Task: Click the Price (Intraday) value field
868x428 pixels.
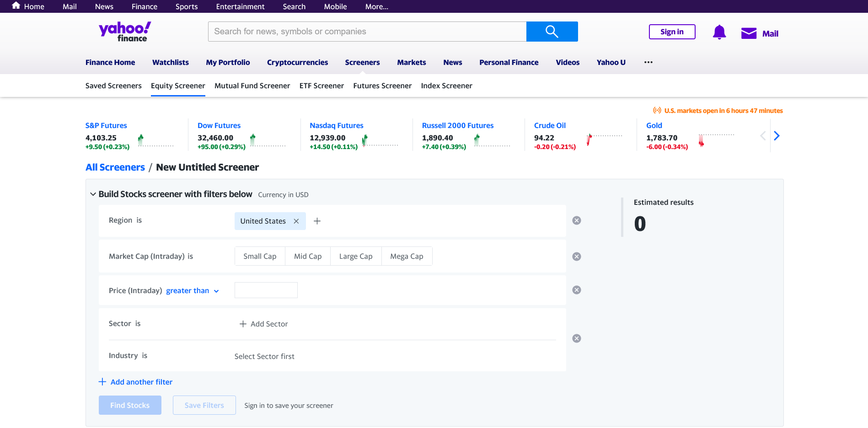Action: pyautogui.click(x=266, y=290)
